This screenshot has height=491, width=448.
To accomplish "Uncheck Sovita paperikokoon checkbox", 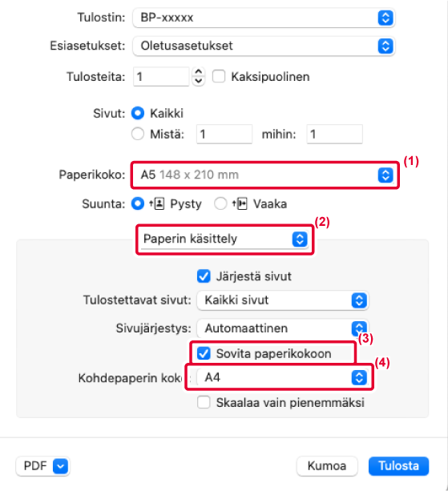I will click(x=204, y=353).
